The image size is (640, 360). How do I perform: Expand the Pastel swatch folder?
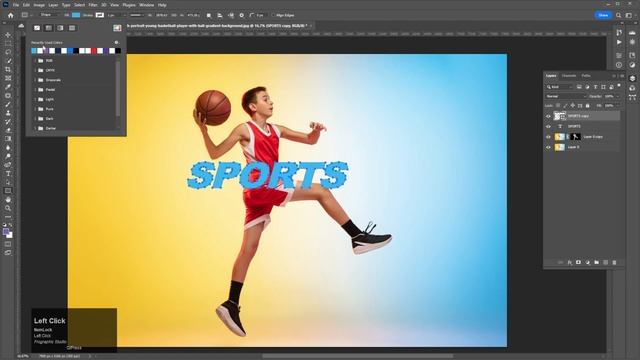click(35, 89)
